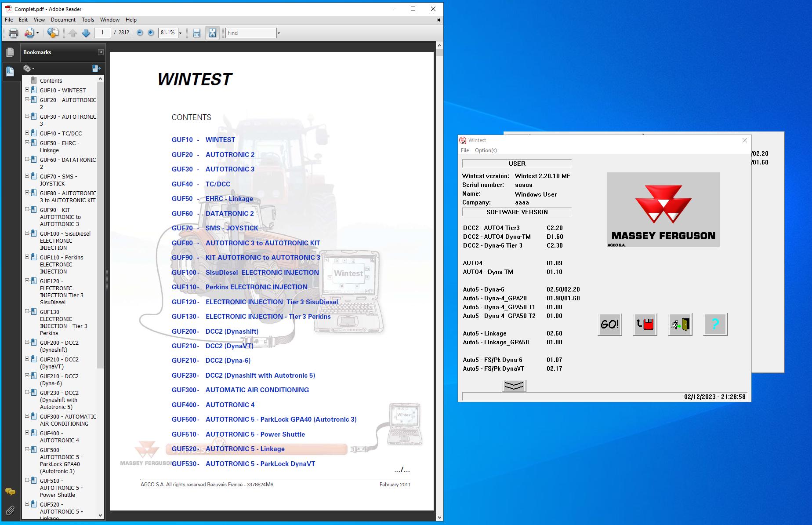The image size is (812, 525).
Task: Follow the GUF60 - DATATRONIC 2 link
Action: [213, 214]
